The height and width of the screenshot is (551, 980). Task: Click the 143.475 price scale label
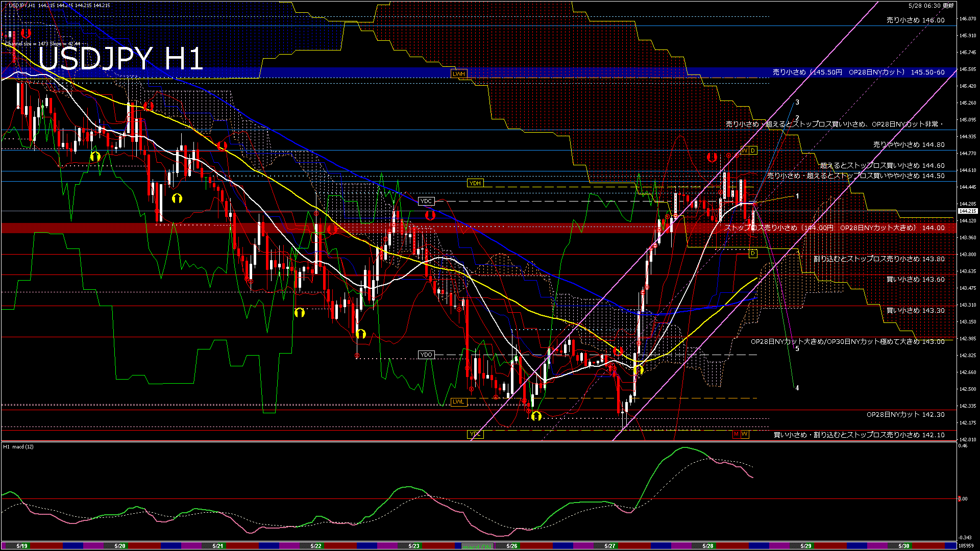pyautogui.click(x=968, y=288)
